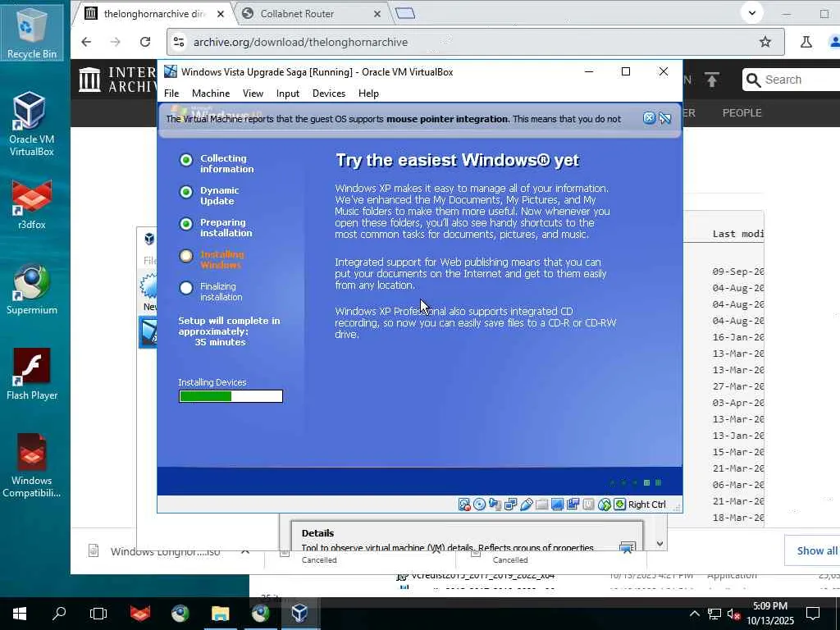Click the don't show notification again icon

tap(664, 118)
